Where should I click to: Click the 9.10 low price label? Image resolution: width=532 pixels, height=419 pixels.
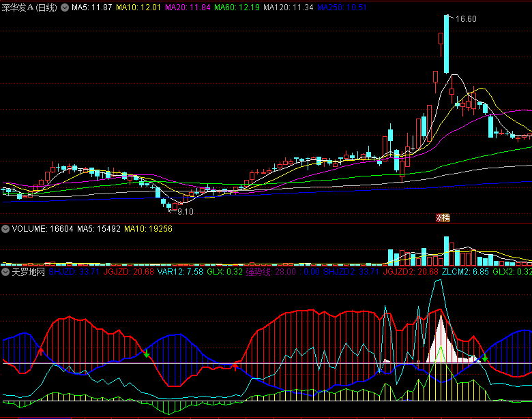[x=186, y=212]
